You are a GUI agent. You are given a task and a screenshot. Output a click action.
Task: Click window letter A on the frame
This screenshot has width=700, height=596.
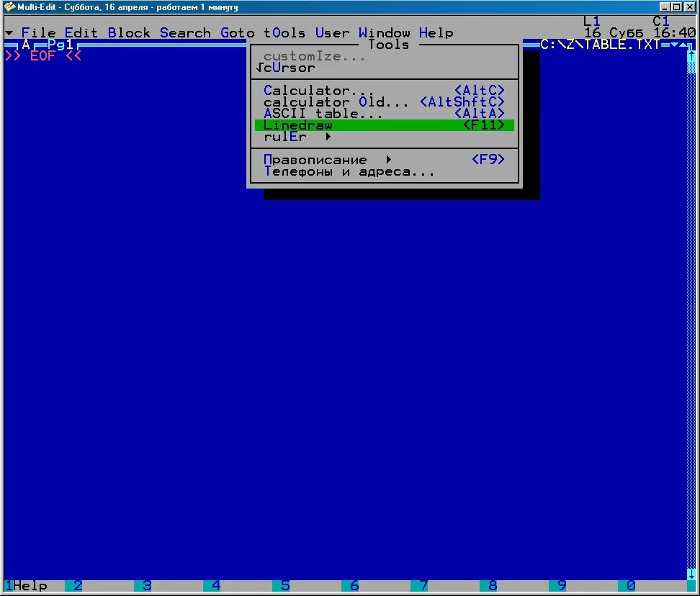[26, 45]
